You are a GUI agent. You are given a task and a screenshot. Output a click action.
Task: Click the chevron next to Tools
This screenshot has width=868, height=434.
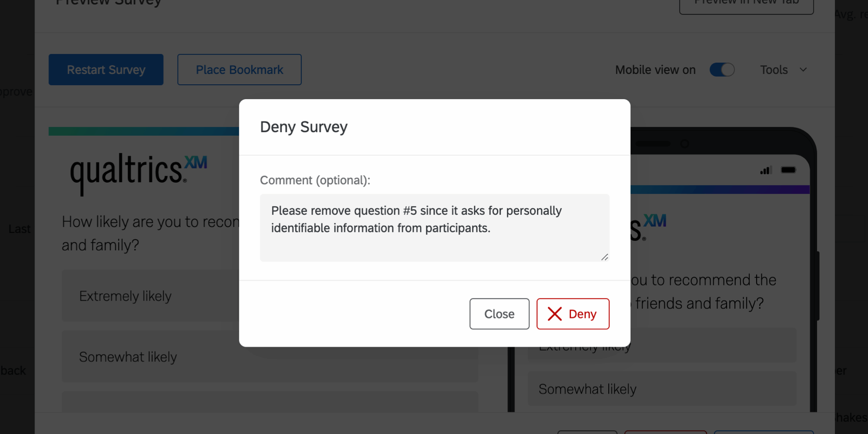(803, 70)
